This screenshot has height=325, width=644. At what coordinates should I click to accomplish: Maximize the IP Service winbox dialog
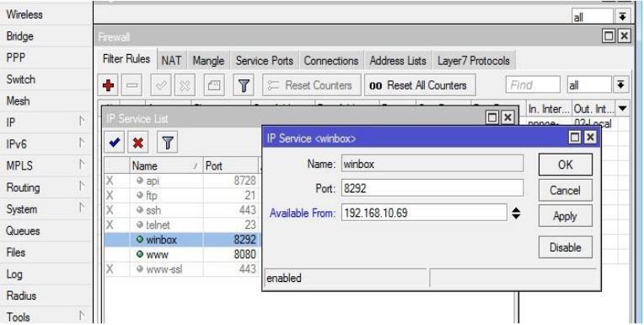coord(576,138)
